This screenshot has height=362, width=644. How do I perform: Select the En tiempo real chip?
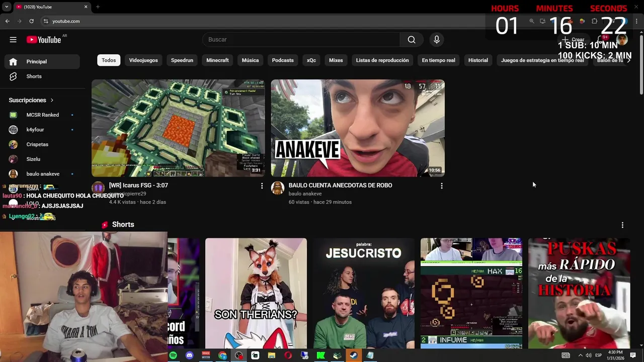point(439,60)
